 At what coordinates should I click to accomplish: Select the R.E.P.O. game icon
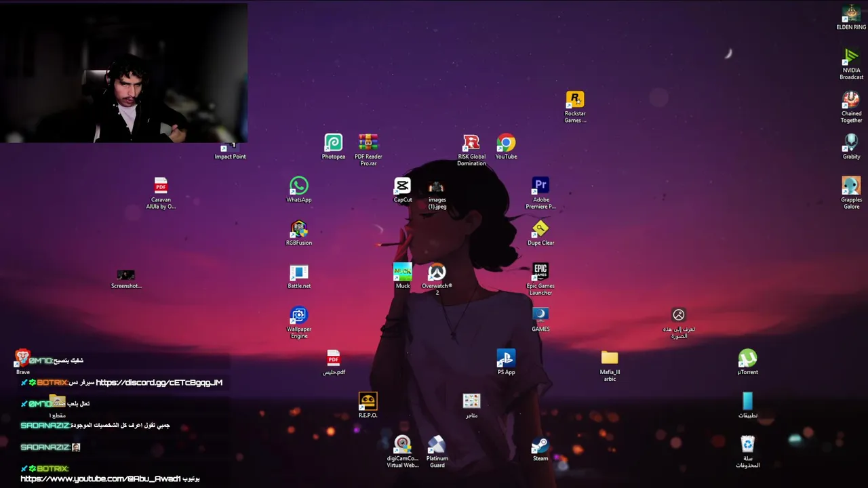(368, 406)
